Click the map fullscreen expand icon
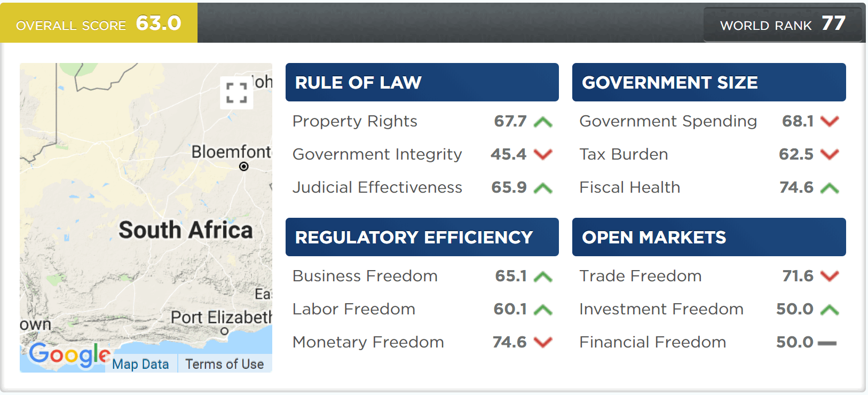The height and width of the screenshot is (395, 868). [x=236, y=93]
